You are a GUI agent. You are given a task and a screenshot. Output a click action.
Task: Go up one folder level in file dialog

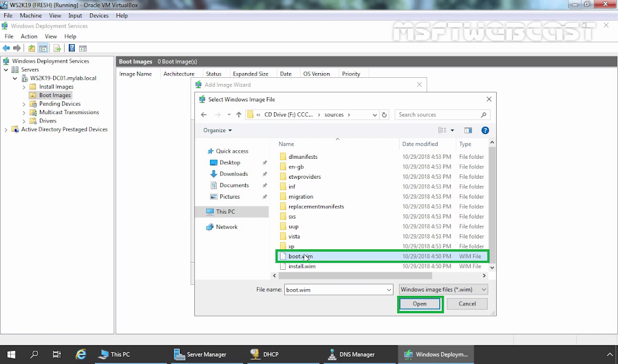pos(239,115)
